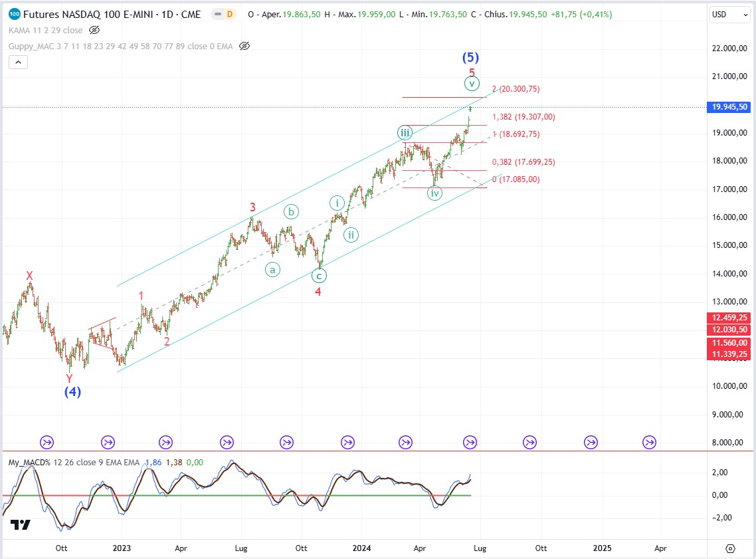Viewport: 756px width, 559px height.
Task: Select the circled a wave label
Action: point(273,270)
